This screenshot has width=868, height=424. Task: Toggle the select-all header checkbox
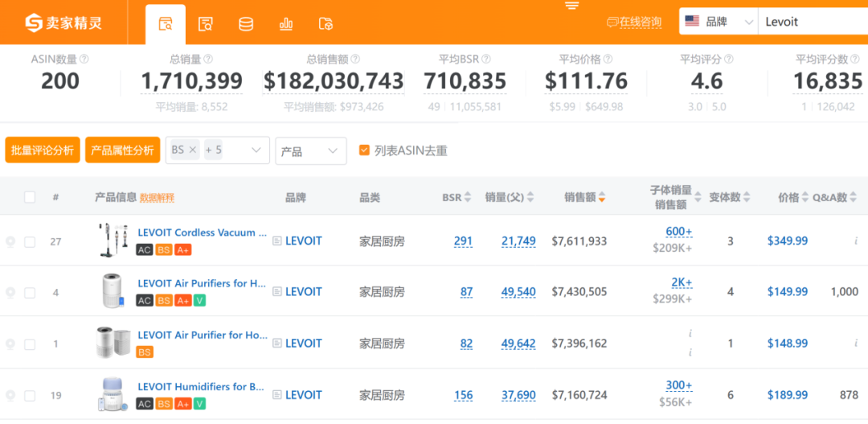pyautogui.click(x=30, y=197)
